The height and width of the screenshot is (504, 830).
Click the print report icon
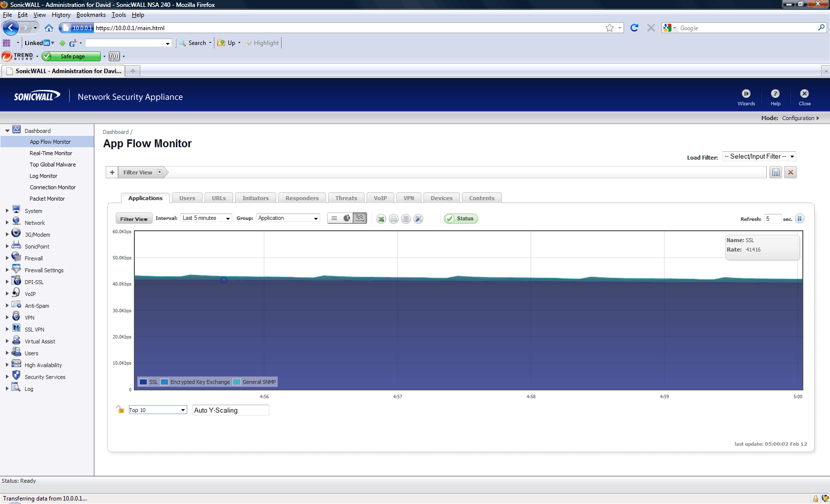click(393, 219)
